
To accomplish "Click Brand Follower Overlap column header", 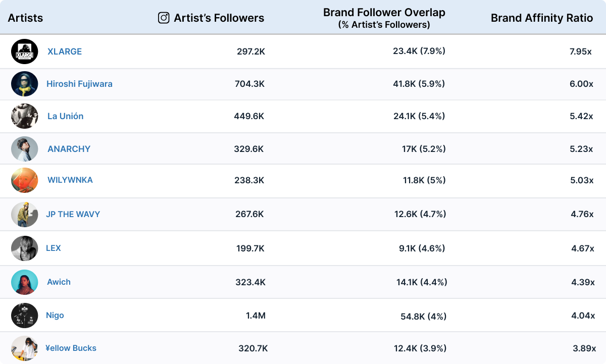I will 384,13.
